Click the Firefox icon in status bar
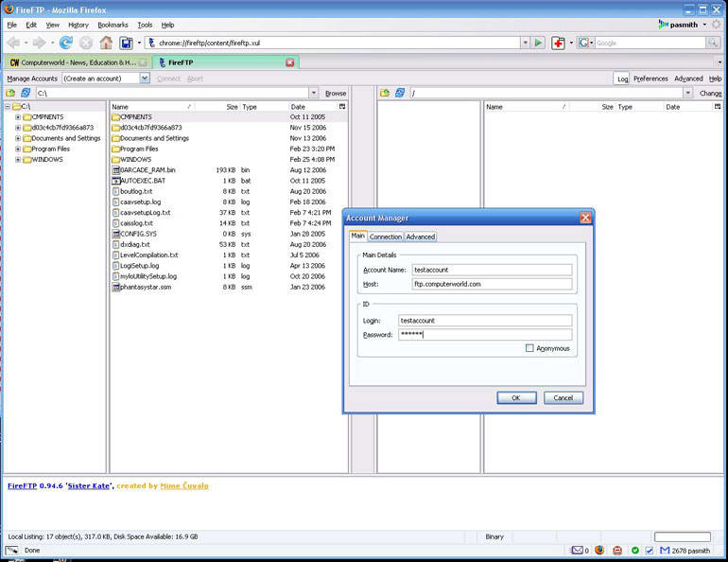This screenshot has width=728, height=562. (x=599, y=551)
